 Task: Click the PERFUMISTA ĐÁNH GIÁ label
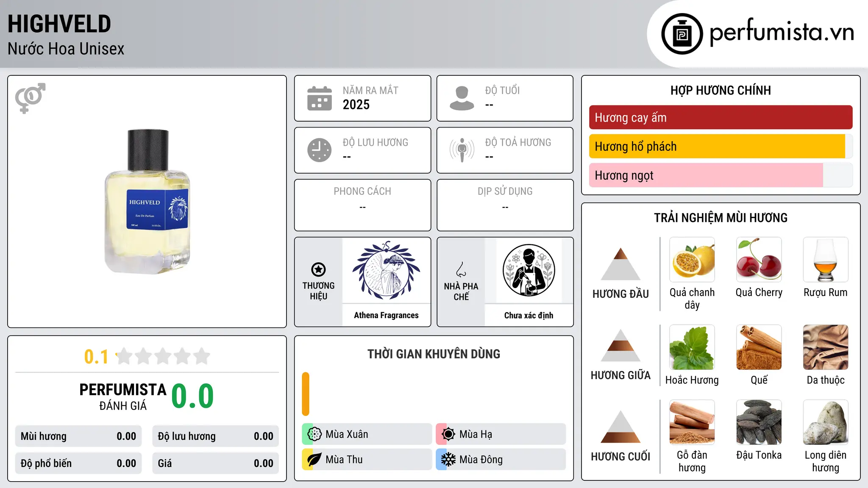[x=123, y=396]
